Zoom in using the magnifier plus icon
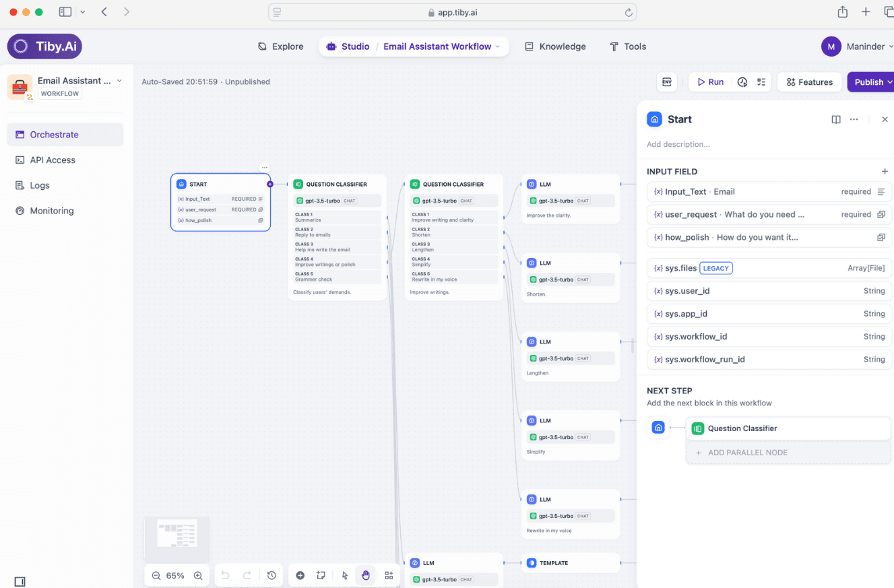 click(x=197, y=576)
